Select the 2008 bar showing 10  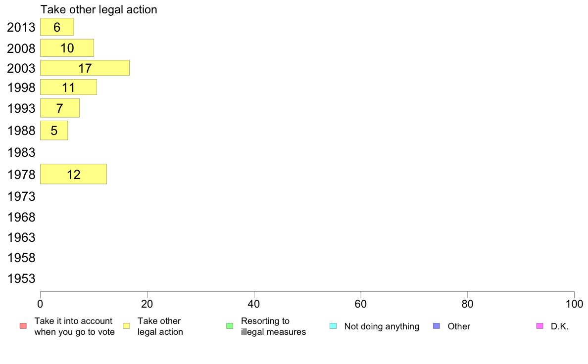click(67, 48)
